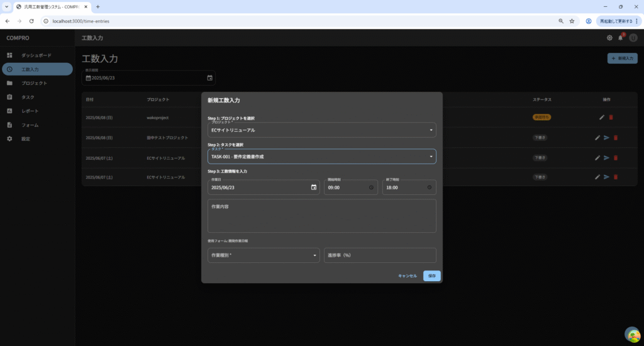
Task: Open calendar picker for the 表示期間 field
Action: [x=210, y=77]
